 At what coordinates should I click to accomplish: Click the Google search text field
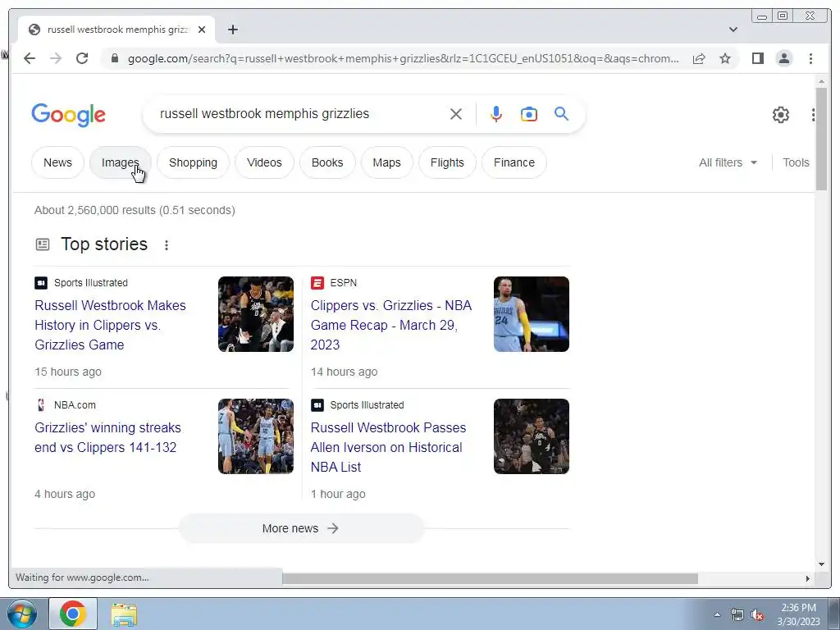point(300,113)
